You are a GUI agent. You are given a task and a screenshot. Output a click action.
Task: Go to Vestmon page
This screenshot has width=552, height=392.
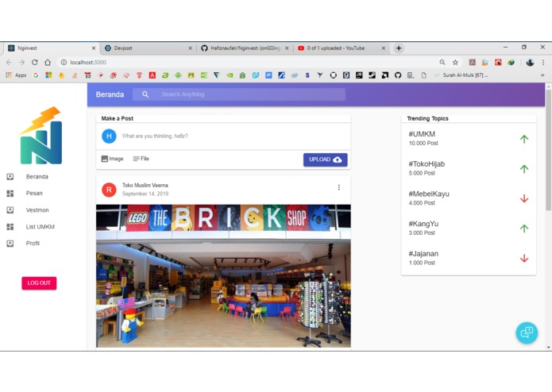(x=37, y=210)
